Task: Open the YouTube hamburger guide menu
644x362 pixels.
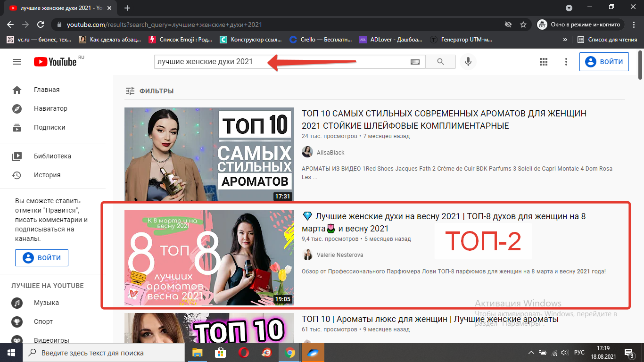Action: (17, 62)
